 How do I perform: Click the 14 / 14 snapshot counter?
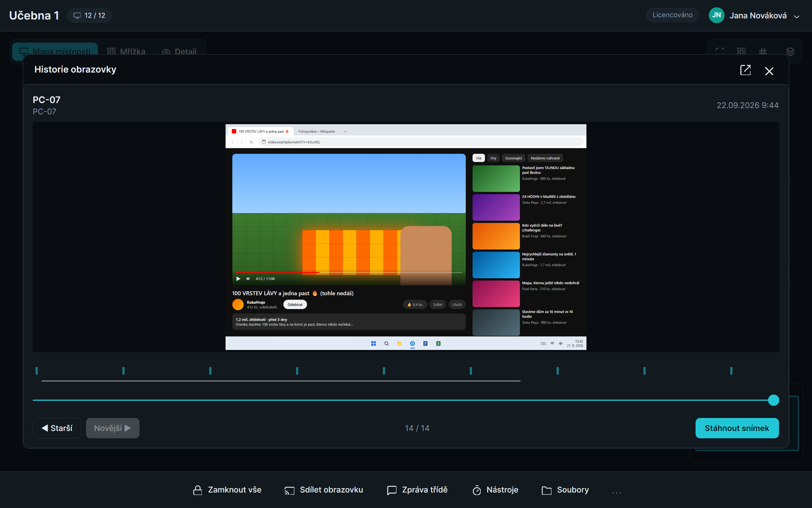(417, 428)
